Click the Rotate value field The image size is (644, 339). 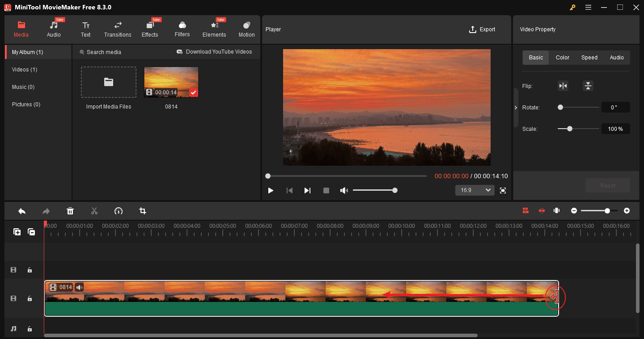615,107
